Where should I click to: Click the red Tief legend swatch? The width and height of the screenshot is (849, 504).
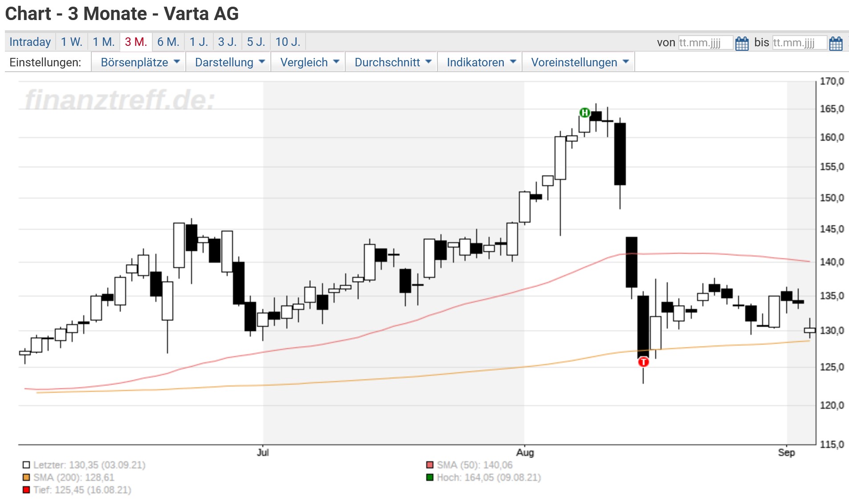26,490
